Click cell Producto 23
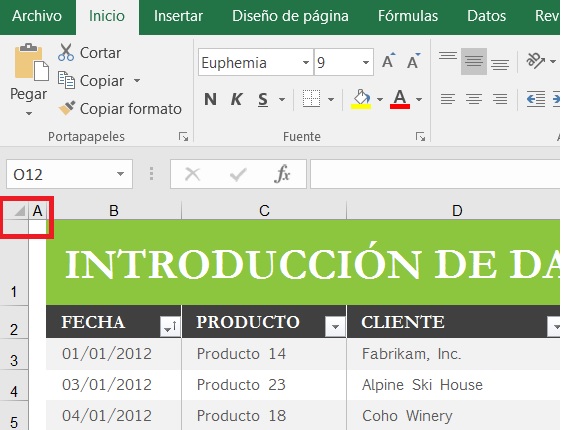 tap(264, 385)
